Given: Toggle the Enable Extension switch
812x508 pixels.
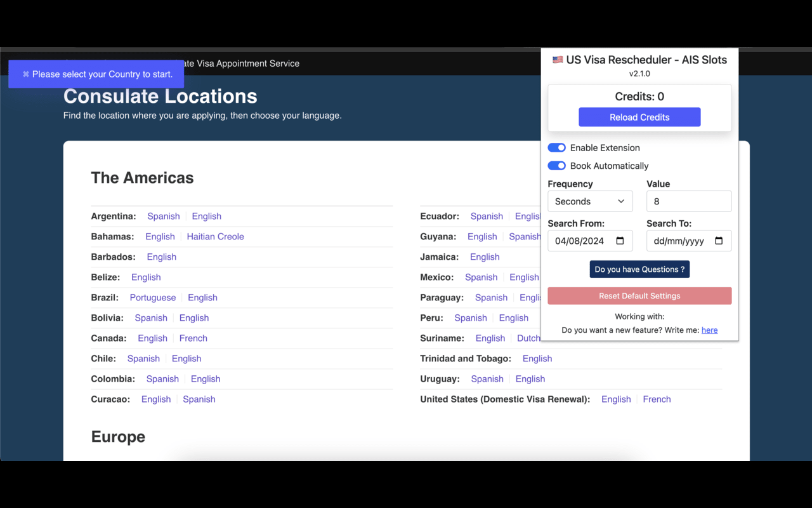Looking at the screenshot, I should click(556, 148).
